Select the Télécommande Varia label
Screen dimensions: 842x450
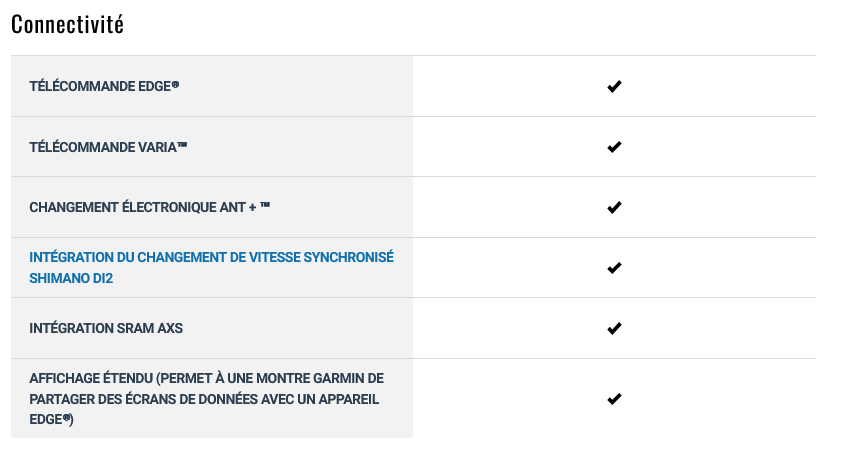tap(108, 147)
